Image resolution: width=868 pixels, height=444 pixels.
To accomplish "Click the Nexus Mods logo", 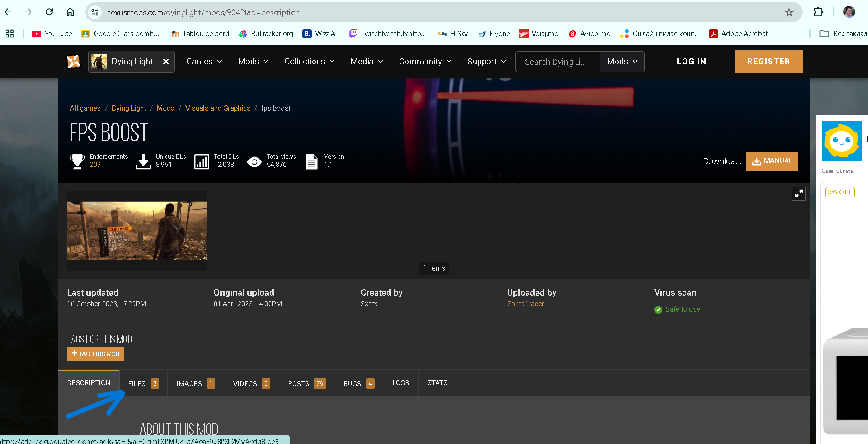I will 73,62.
